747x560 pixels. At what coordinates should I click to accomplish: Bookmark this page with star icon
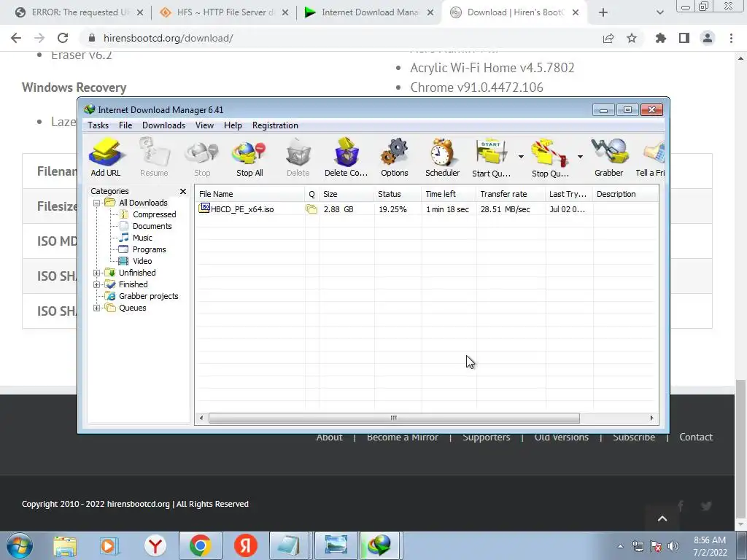tap(632, 38)
